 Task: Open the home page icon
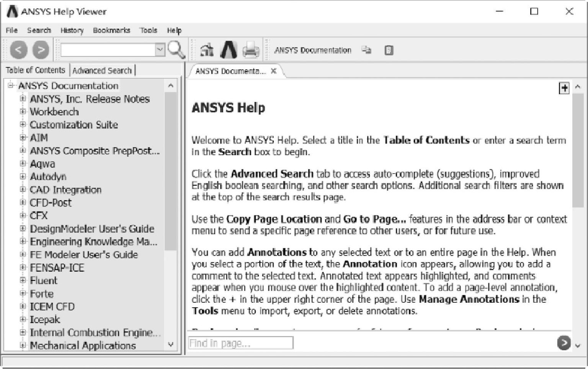[x=207, y=50]
